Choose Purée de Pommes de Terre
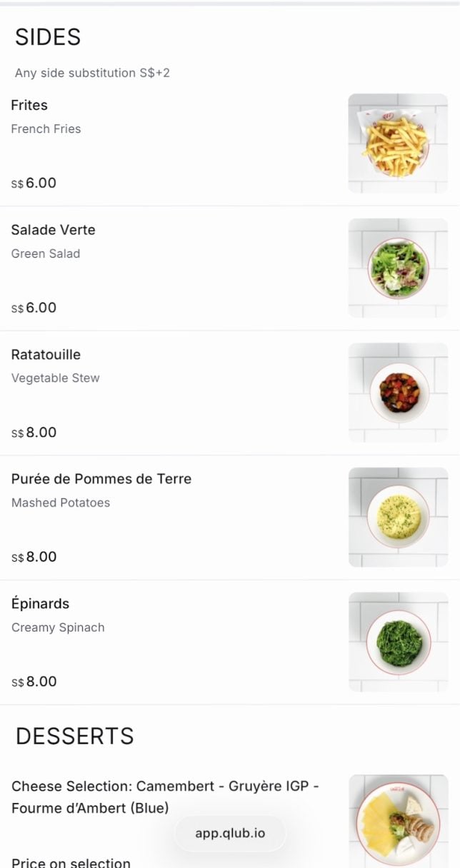 pyautogui.click(x=101, y=479)
